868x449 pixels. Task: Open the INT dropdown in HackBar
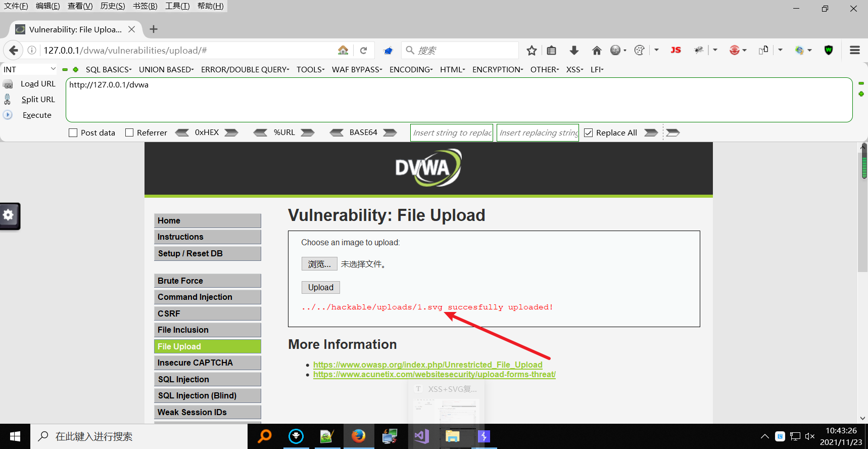point(29,69)
